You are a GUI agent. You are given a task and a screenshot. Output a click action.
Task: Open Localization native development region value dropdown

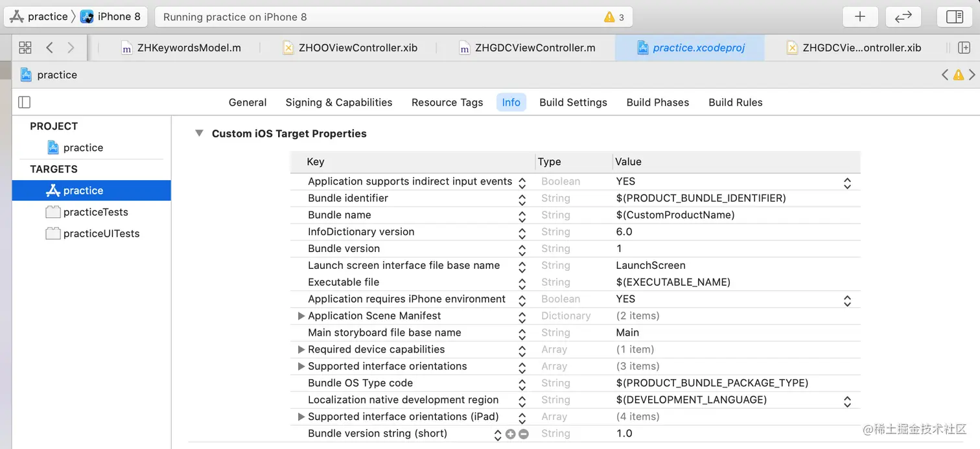pos(847,401)
